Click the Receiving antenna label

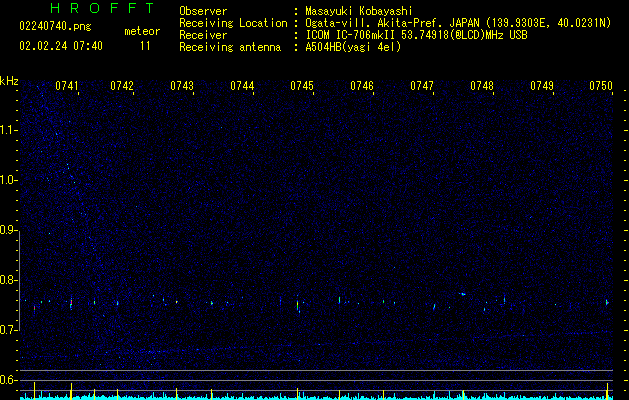point(230,47)
